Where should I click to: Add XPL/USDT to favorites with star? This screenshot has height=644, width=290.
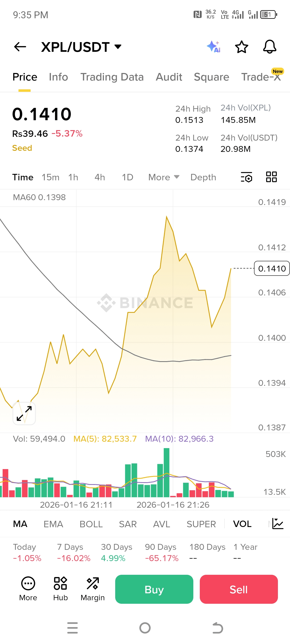coord(241,47)
